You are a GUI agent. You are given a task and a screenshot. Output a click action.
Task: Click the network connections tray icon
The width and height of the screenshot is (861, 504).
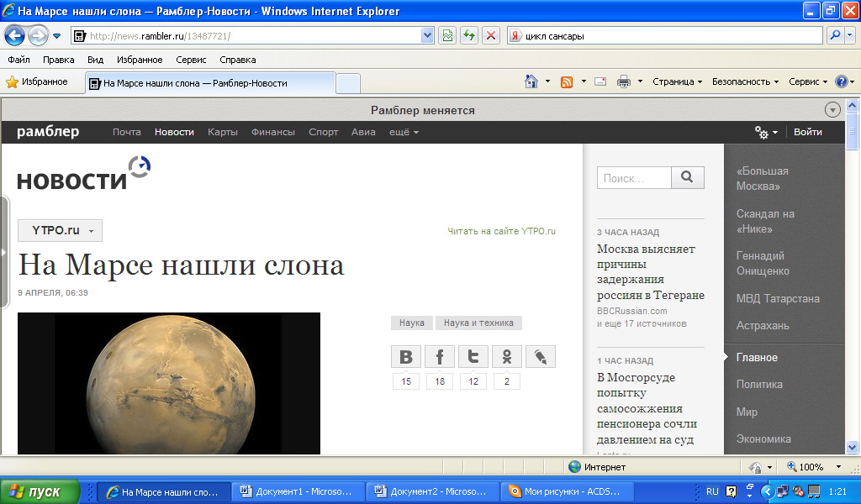click(782, 491)
